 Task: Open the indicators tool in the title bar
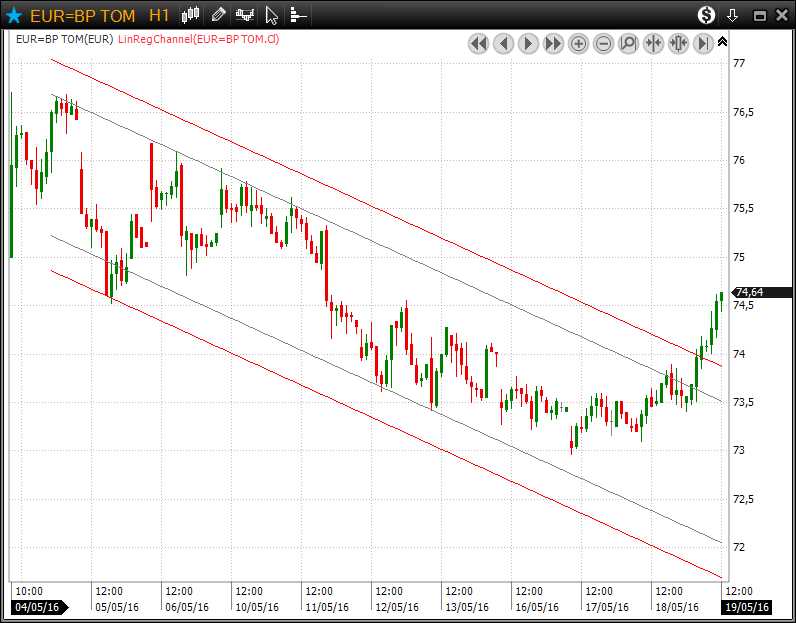pyautogui.click(x=244, y=15)
